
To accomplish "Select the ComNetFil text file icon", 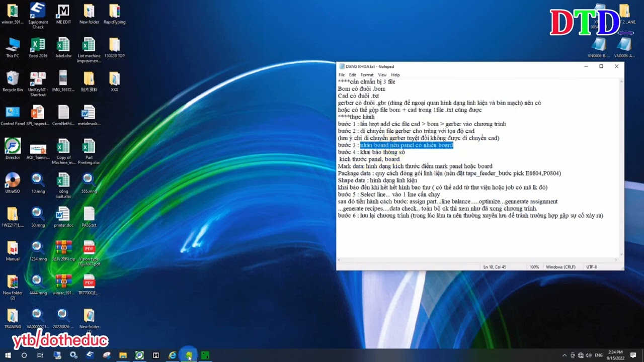I will [x=63, y=116].
